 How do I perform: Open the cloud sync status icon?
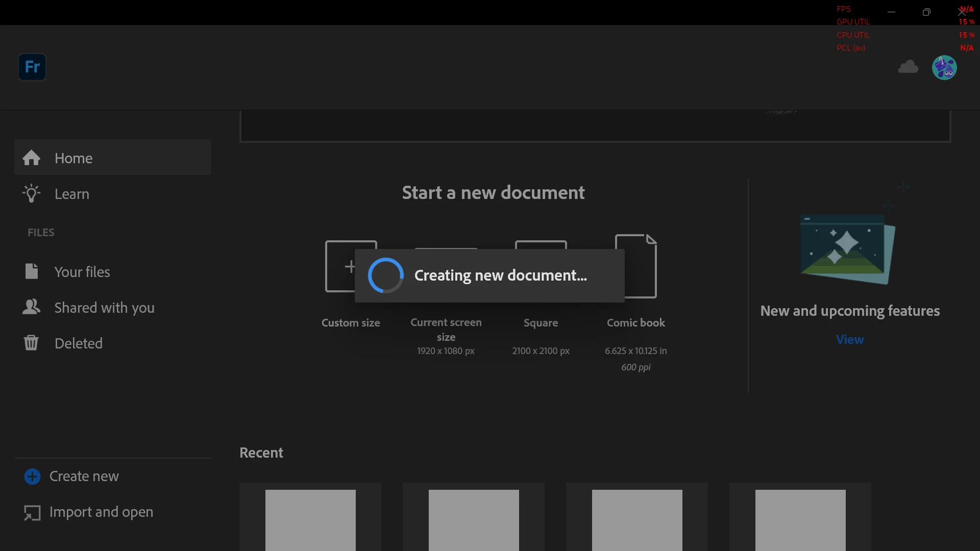908,67
